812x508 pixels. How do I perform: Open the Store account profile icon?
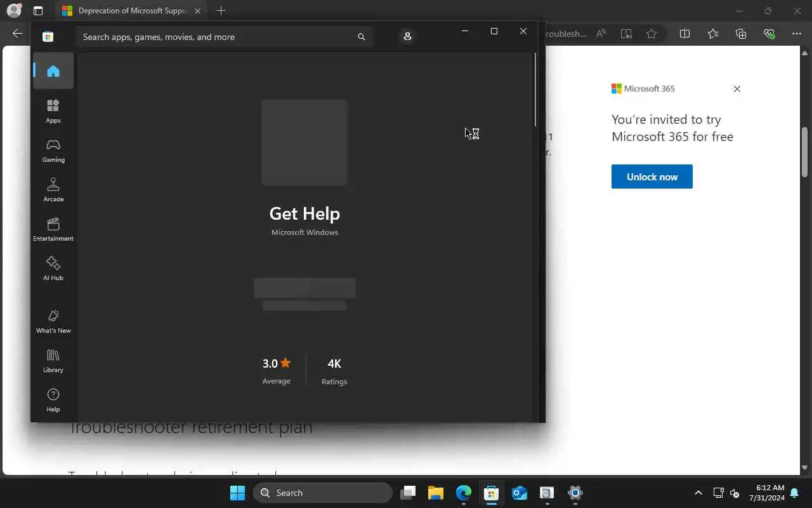click(x=407, y=37)
